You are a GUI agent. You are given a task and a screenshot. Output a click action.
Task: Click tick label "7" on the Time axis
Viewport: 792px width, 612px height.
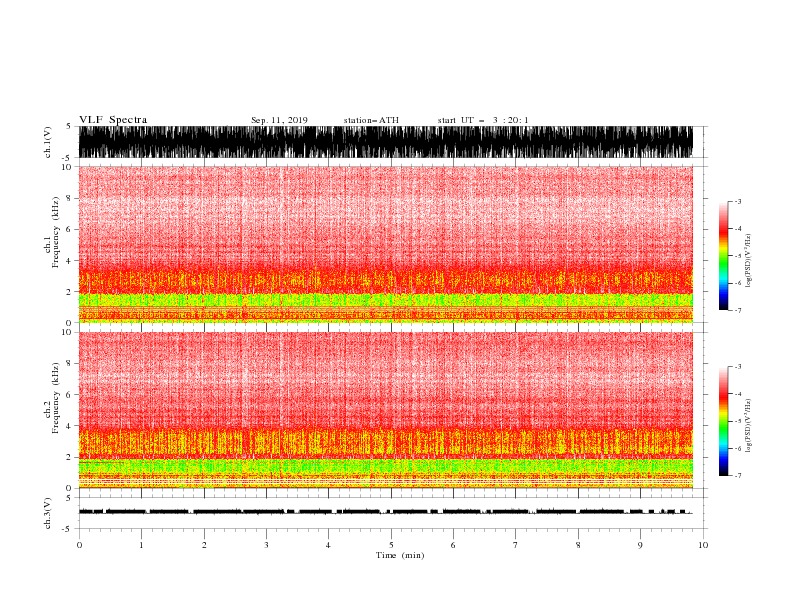[x=516, y=545]
